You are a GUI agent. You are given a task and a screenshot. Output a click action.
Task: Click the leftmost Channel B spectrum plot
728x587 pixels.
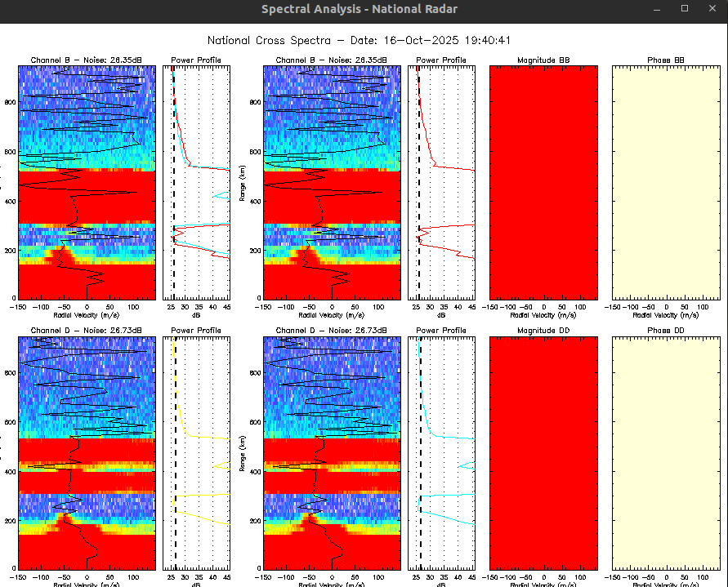87,181
